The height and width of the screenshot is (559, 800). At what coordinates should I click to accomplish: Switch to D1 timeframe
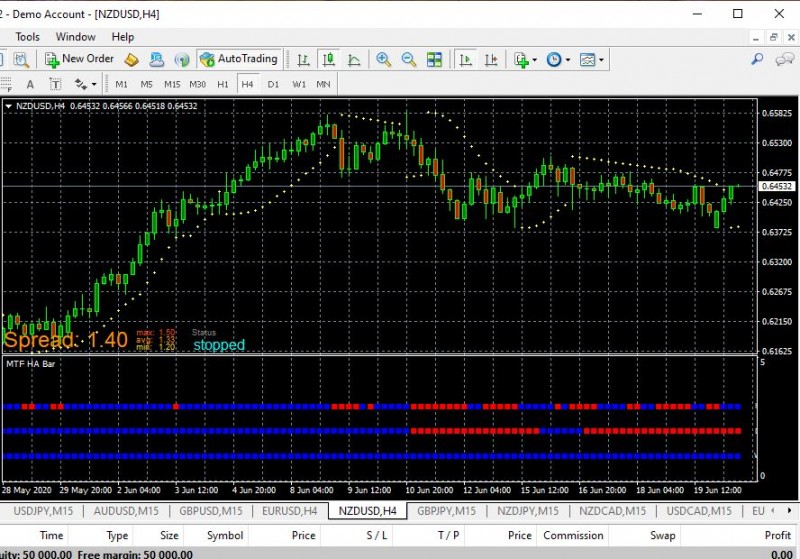273,84
